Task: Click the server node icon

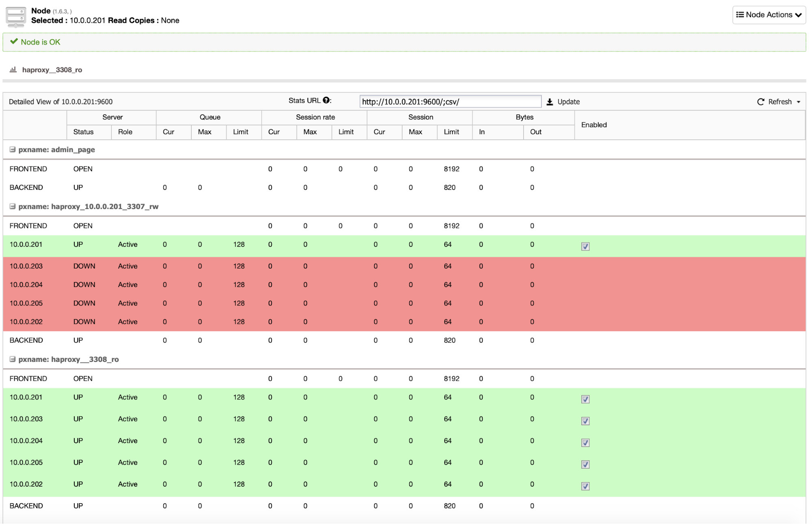Action: pyautogui.click(x=16, y=16)
